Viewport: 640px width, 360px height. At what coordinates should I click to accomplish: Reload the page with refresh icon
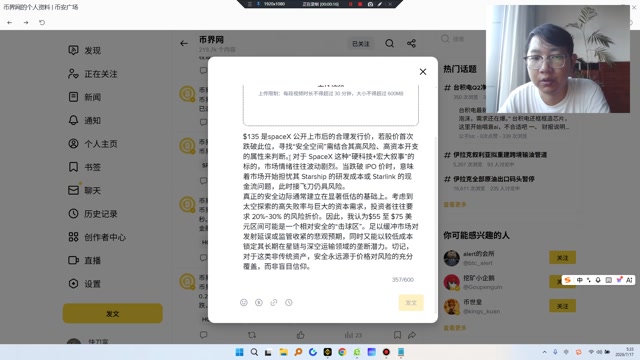pos(42,22)
